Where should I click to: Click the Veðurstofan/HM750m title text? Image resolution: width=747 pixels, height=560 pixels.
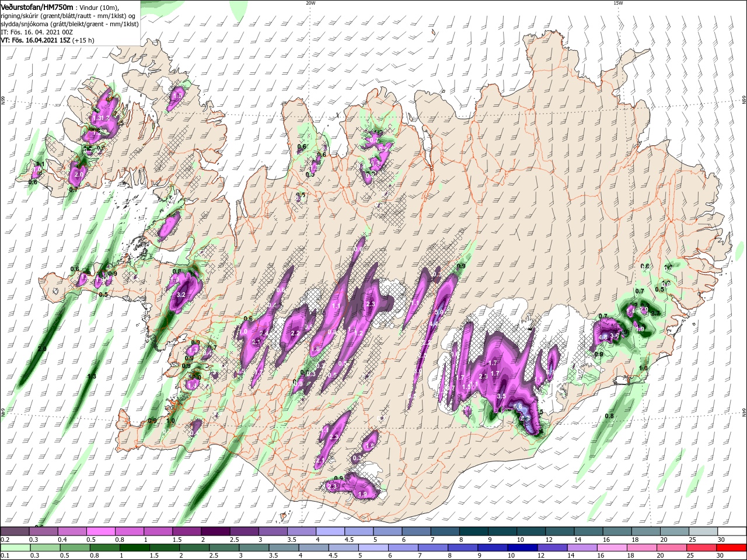(x=37, y=6)
